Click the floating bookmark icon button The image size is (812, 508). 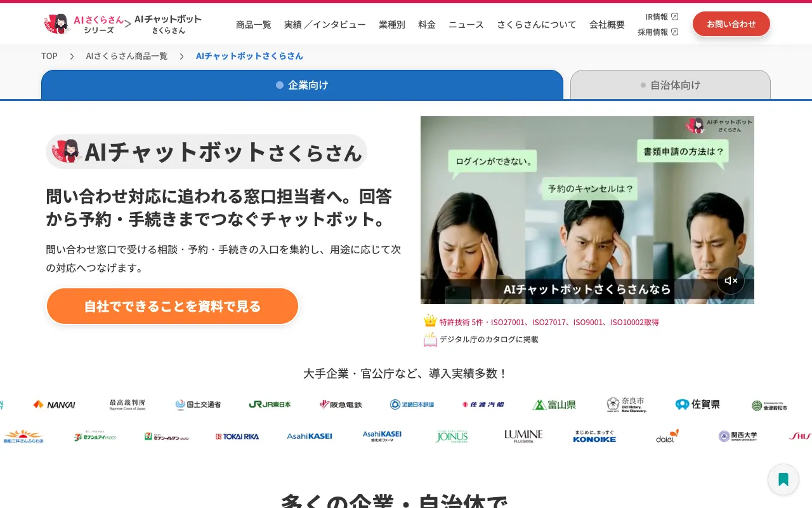pyautogui.click(x=783, y=479)
